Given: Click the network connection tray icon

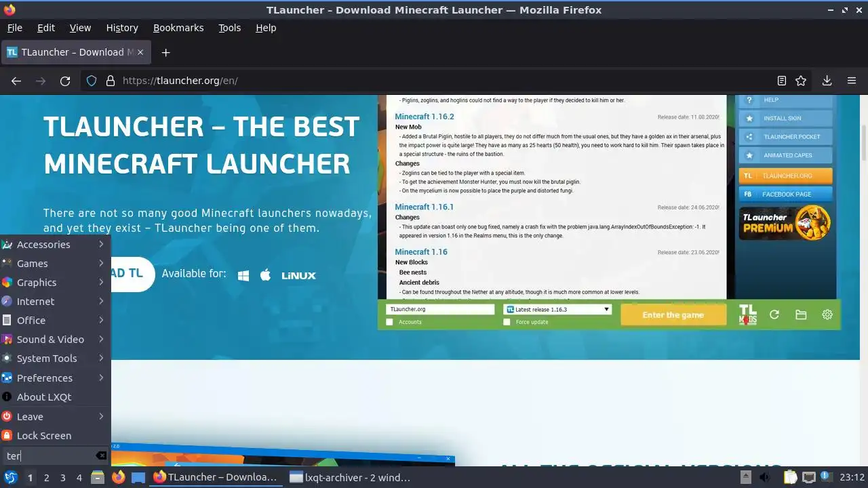Looking at the screenshot, I should click(808, 477).
